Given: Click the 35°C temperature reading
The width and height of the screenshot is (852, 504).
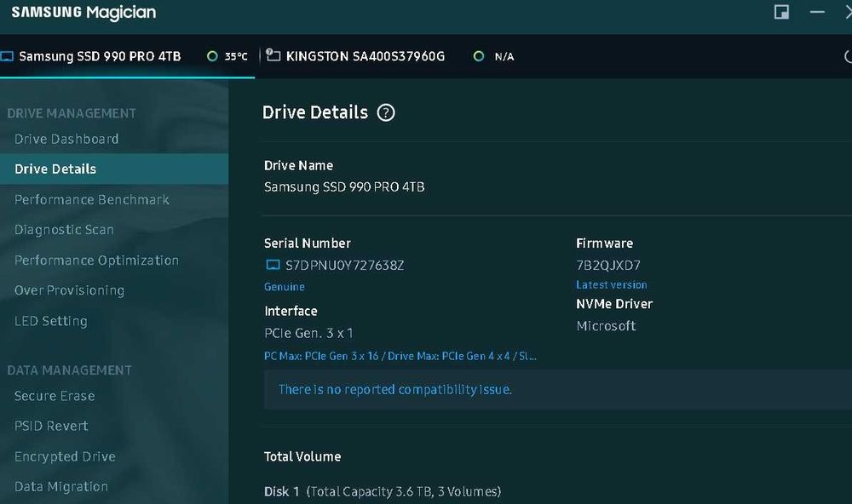Looking at the screenshot, I should coord(236,56).
